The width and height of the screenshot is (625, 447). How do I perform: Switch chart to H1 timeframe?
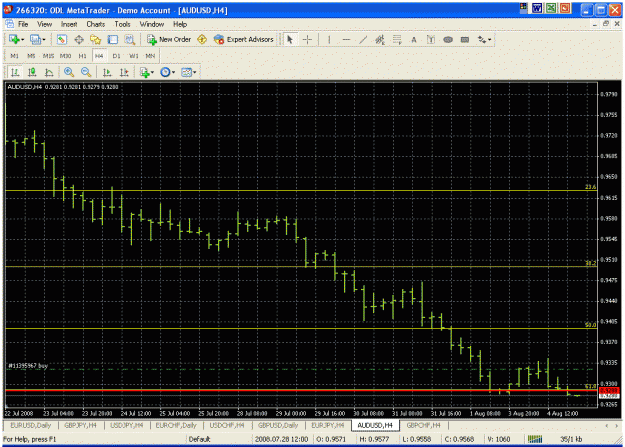[x=83, y=56]
